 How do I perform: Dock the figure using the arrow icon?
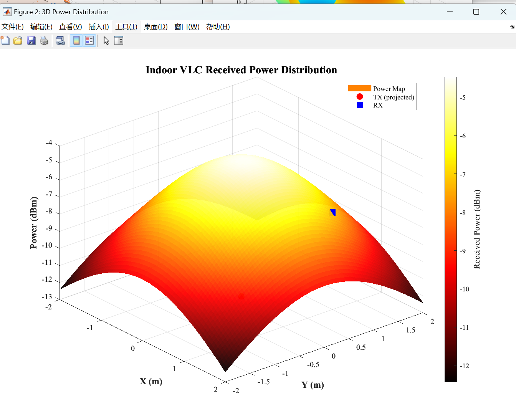[x=512, y=27]
